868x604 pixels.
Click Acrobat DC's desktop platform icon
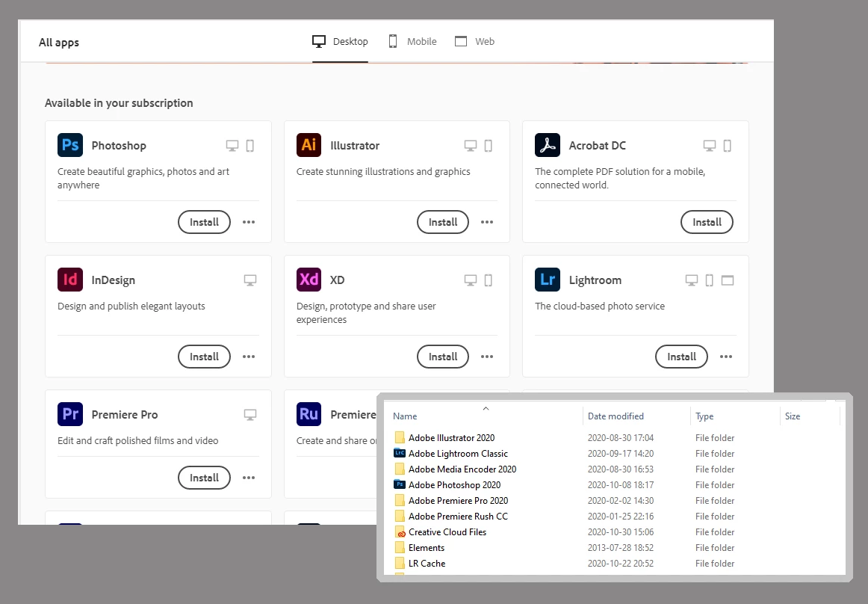pos(710,146)
